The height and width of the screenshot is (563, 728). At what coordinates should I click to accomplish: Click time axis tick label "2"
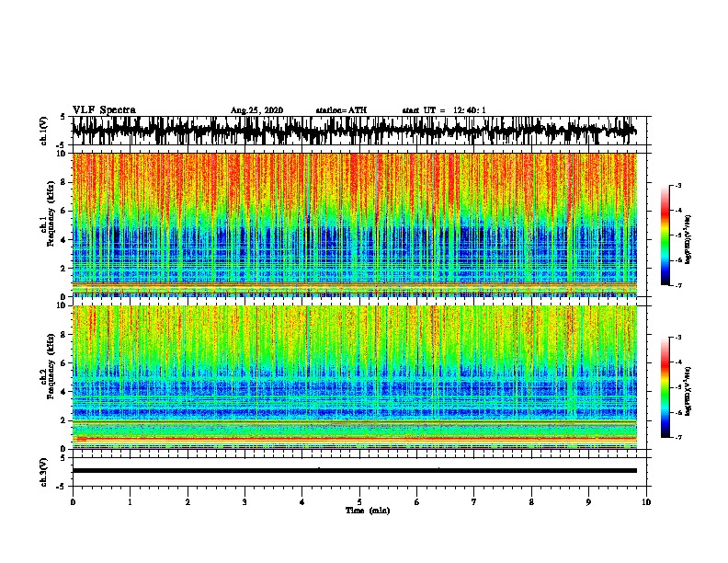click(x=188, y=502)
